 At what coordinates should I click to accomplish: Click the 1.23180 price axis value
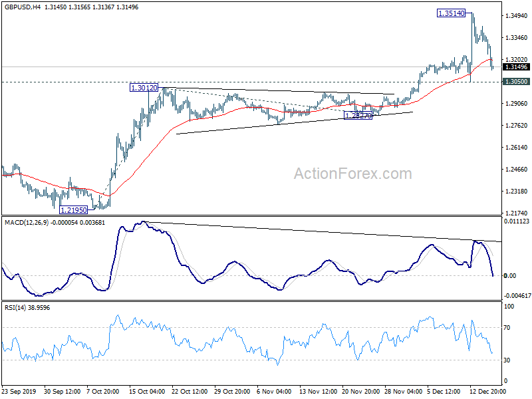click(517, 192)
